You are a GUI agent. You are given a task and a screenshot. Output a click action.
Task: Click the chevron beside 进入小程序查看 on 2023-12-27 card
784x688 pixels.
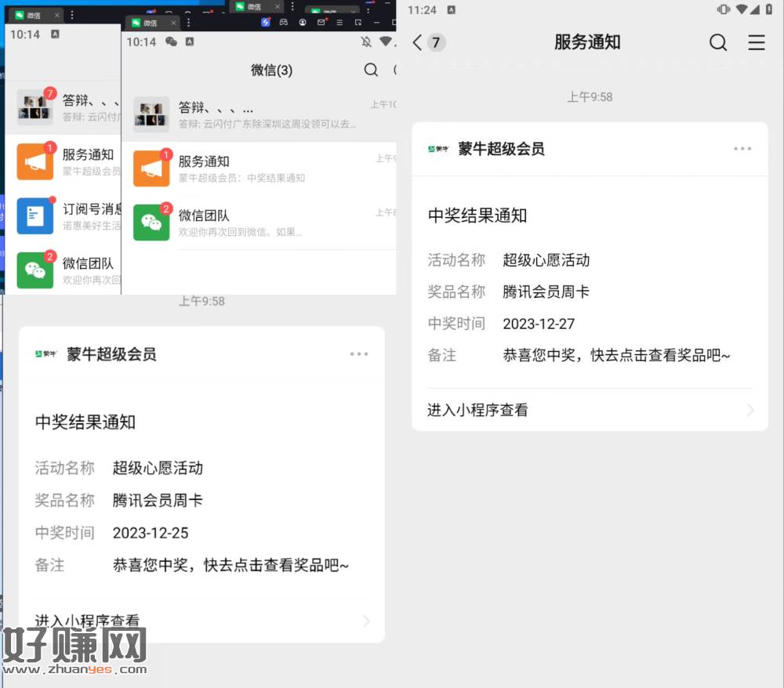(x=750, y=410)
